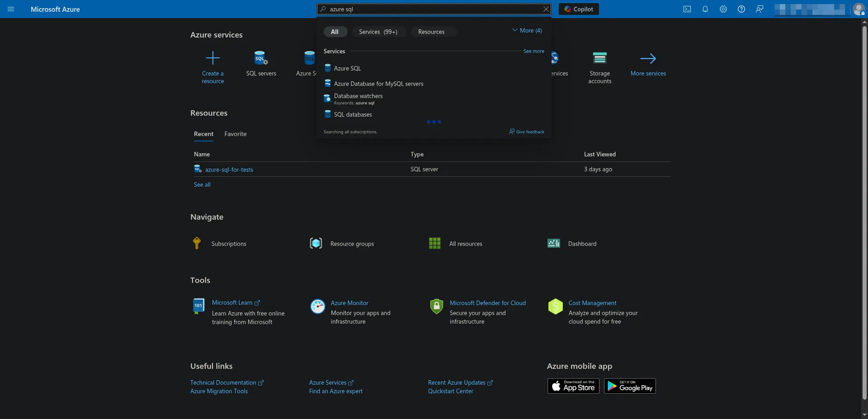Open Azure Migration Tools link
868x419 pixels.
pos(219,391)
